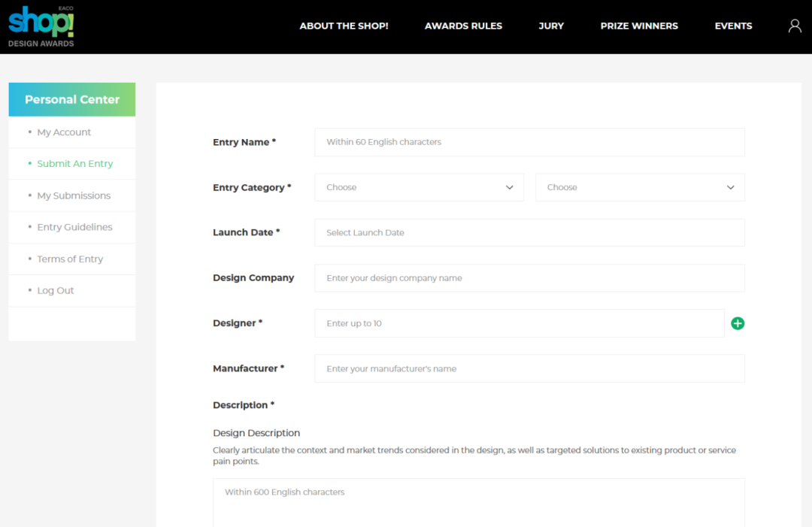This screenshot has width=812, height=527.
Task: Focus the Entry Name text field
Action: [529, 142]
